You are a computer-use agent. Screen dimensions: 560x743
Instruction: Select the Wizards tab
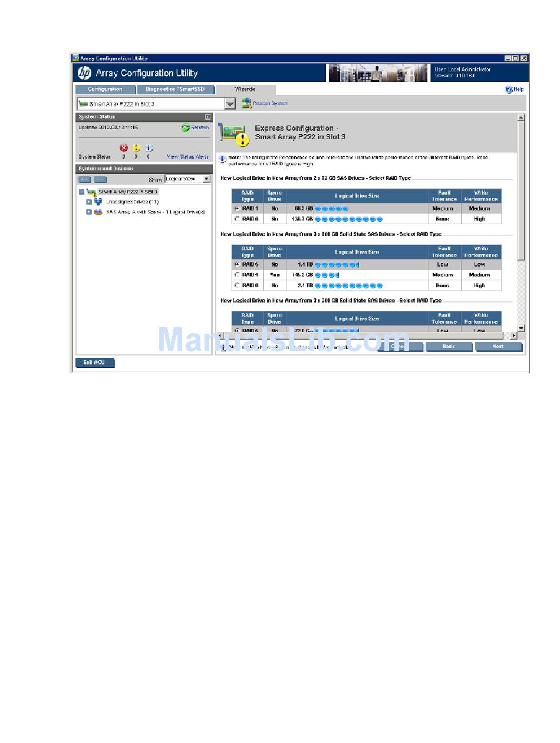(x=245, y=90)
